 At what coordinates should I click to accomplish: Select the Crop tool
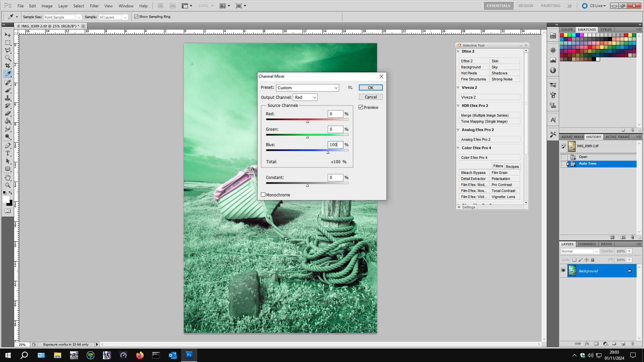click(x=8, y=66)
